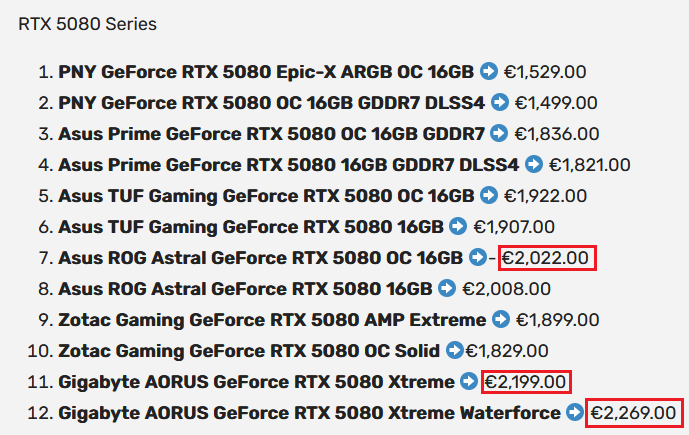This screenshot has height=435, width=689.
Task: Click arrow icon after Zotac AMP Extreme
Action: pyautogui.click(x=501, y=319)
